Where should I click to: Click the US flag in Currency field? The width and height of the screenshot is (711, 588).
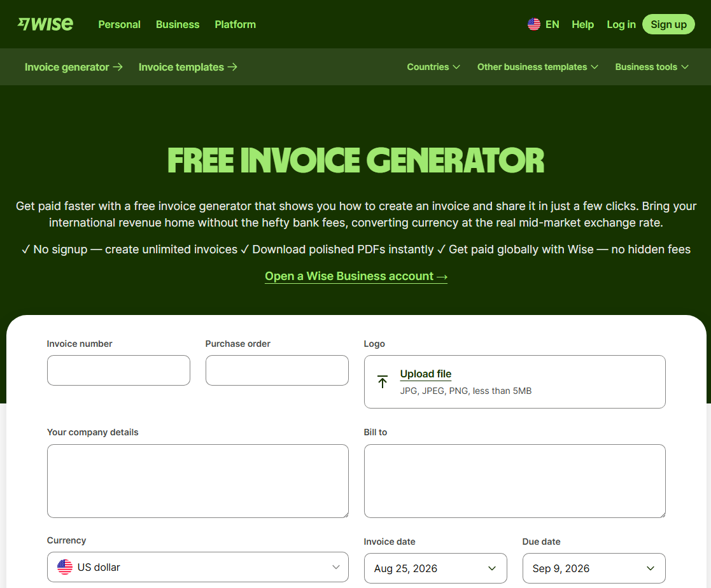[x=65, y=567]
